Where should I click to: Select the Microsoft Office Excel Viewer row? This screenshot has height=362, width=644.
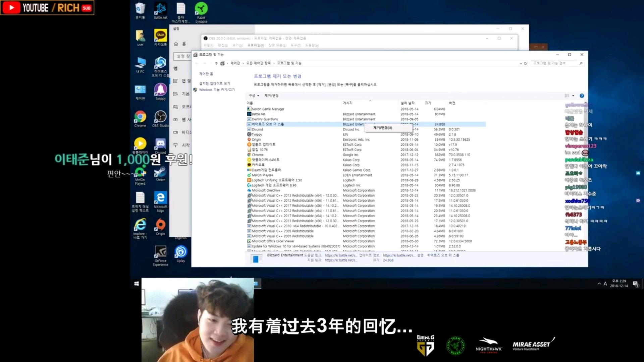(366, 241)
